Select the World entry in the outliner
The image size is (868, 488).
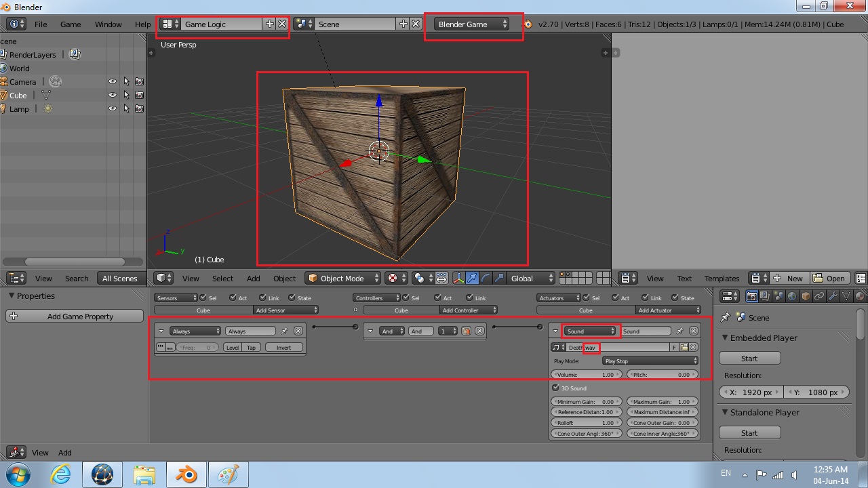19,68
